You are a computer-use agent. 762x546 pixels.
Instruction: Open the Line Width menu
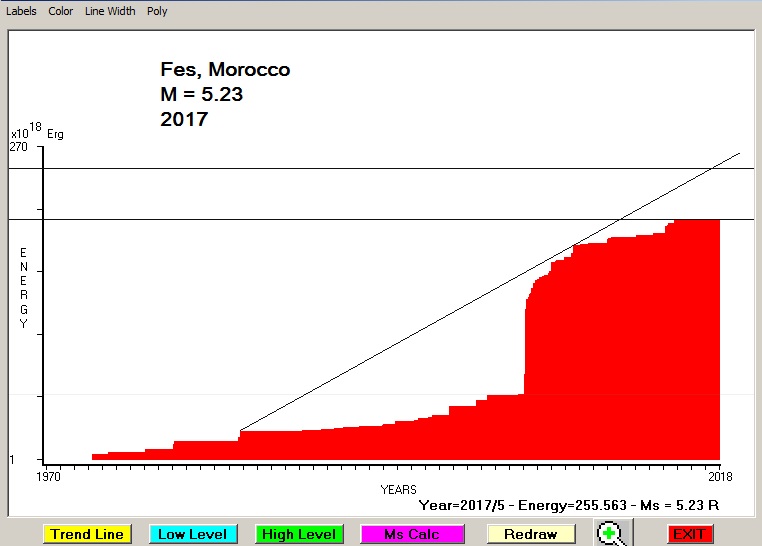pyautogui.click(x=110, y=12)
